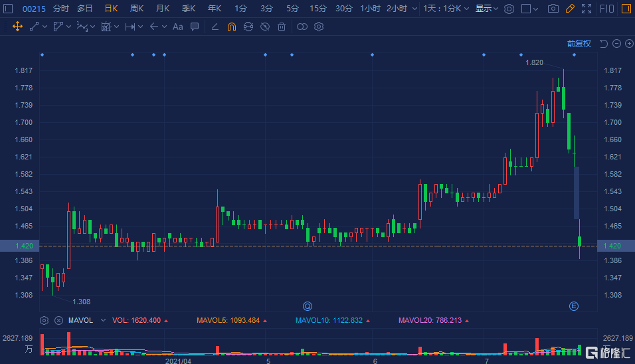Switch to the 分时 intraday tab
This screenshot has height=364, width=635.
60,9
